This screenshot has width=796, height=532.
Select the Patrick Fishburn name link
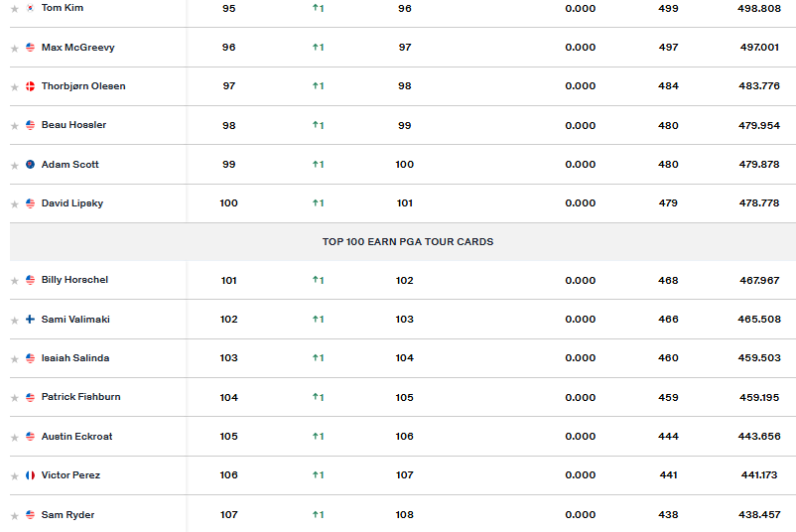(80, 397)
